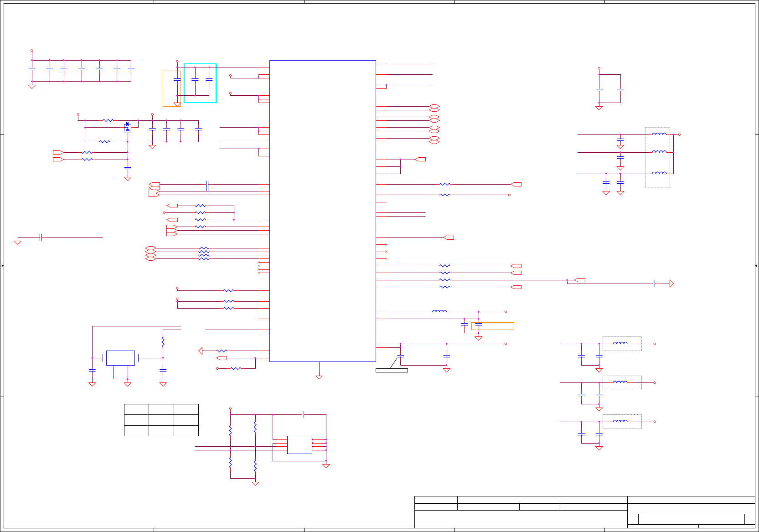Click the orange-edged label box right of the IC
The height and width of the screenshot is (532, 759).
pyautogui.click(x=492, y=326)
